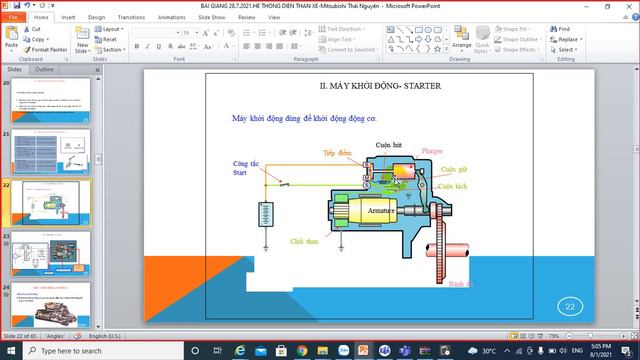
Task: Click the Find binoculars icon
Action: coord(553,29)
